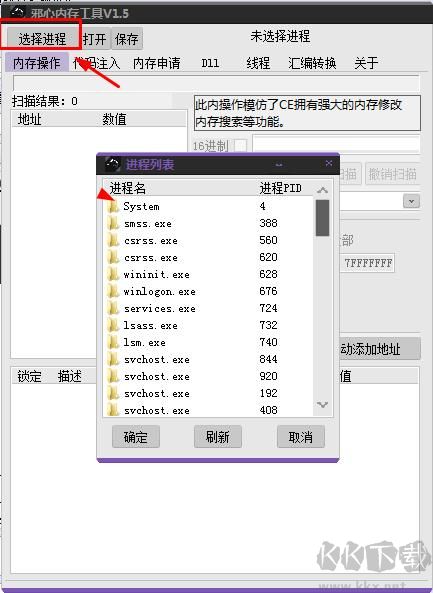Click the 进程名 column header

(x=128, y=188)
